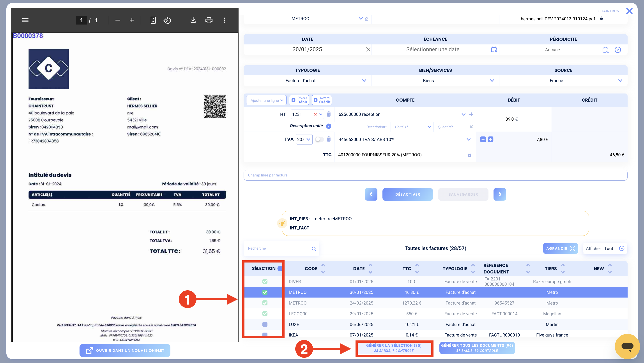The image size is (644, 363).
Task: Go to the previous invoice
Action: pos(371,194)
